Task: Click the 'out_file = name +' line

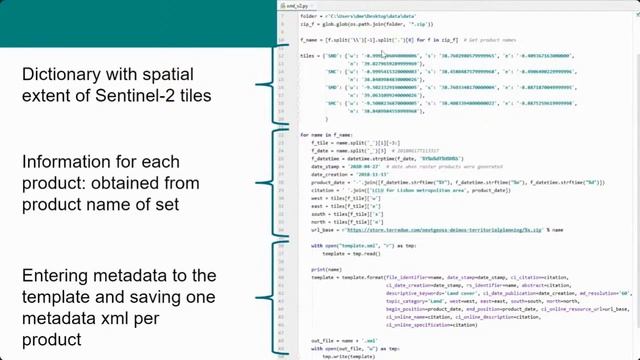Action: click(x=344, y=341)
